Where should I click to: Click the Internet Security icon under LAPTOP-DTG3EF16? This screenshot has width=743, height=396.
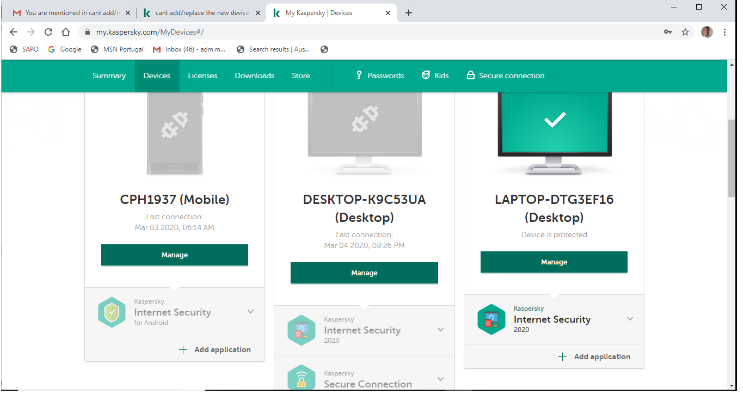[491, 319]
